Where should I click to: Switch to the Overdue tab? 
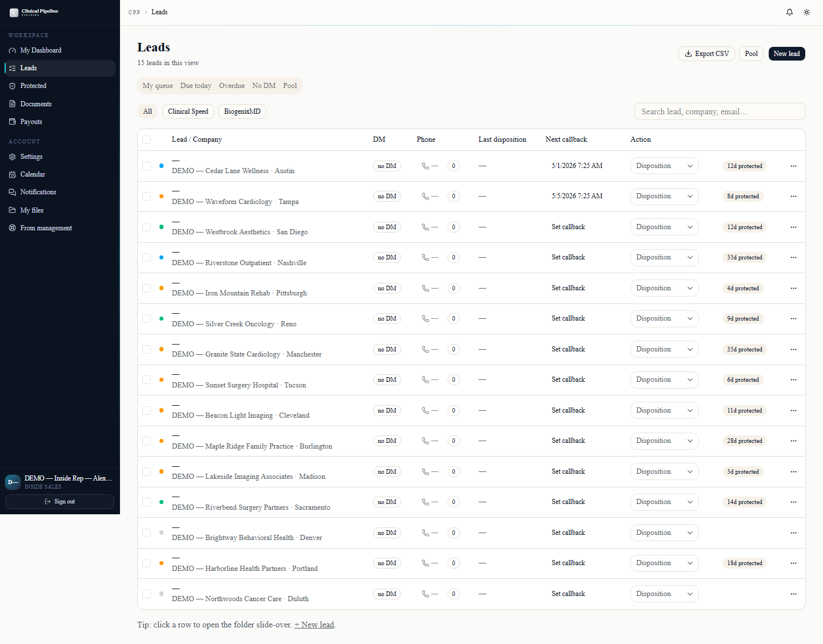pyautogui.click(x=232, y=86)
